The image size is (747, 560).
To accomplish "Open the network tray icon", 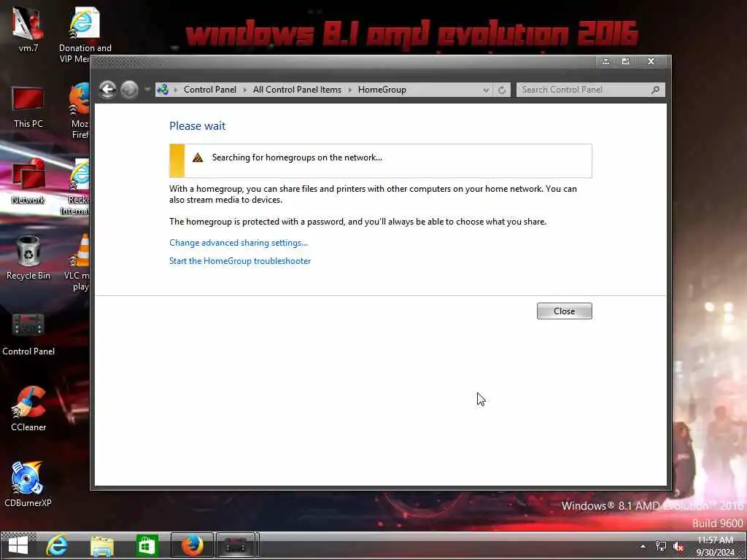I will click(x=661, y=546).
